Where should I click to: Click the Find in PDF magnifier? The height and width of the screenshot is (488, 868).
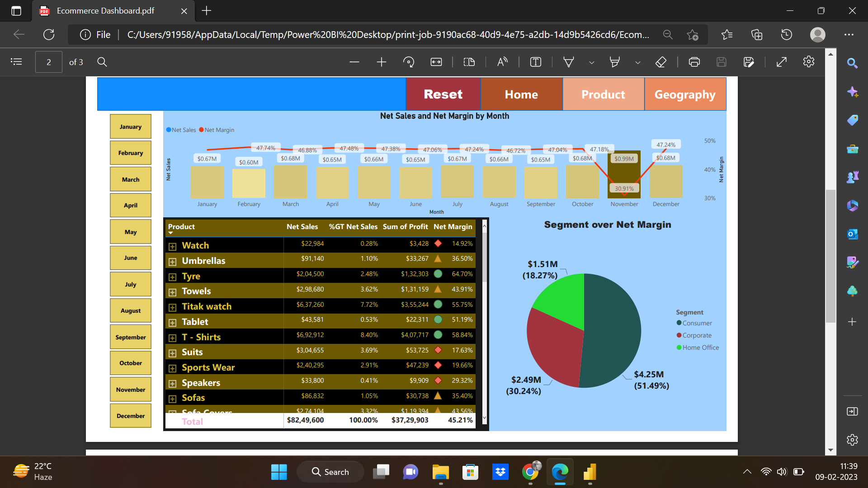102,62
